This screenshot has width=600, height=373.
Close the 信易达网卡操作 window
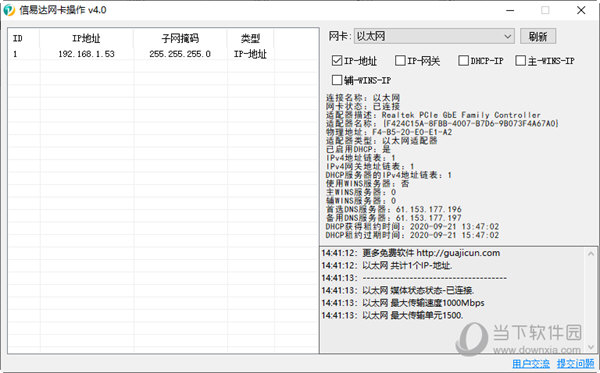pos(581,10)
